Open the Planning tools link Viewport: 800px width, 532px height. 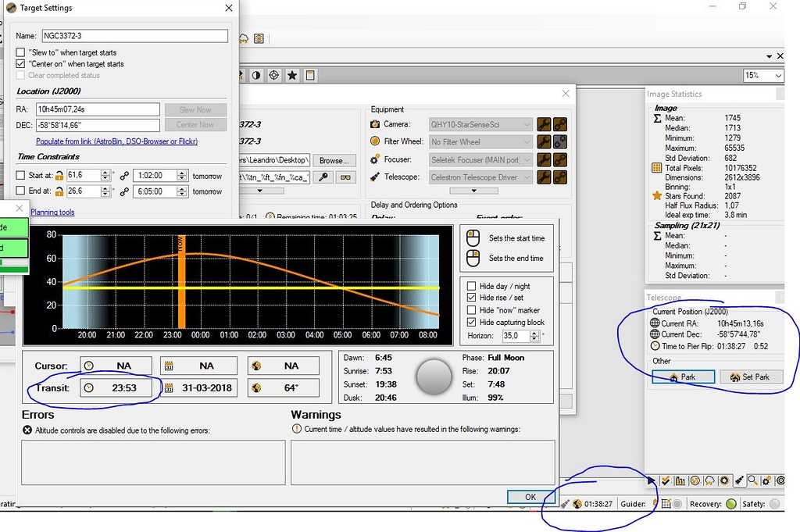[x=52, y=212]
